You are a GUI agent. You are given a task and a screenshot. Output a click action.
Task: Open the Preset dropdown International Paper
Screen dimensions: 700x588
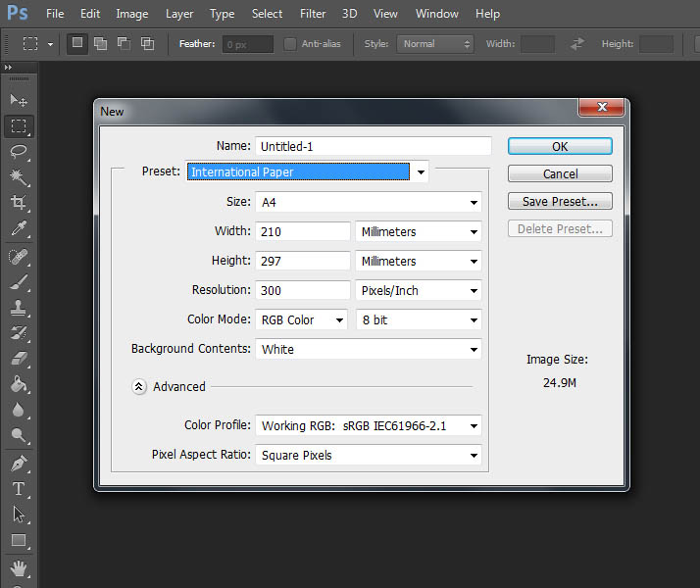[x=307, y=171]
